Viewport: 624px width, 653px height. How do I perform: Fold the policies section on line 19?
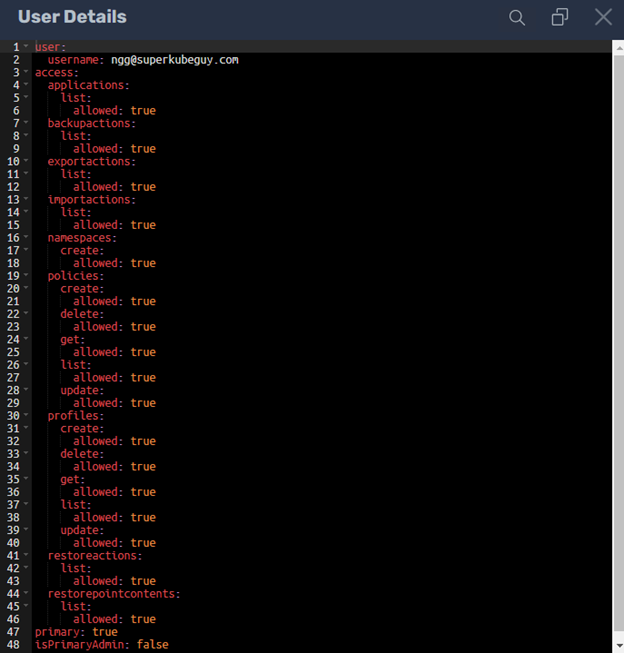26,274
